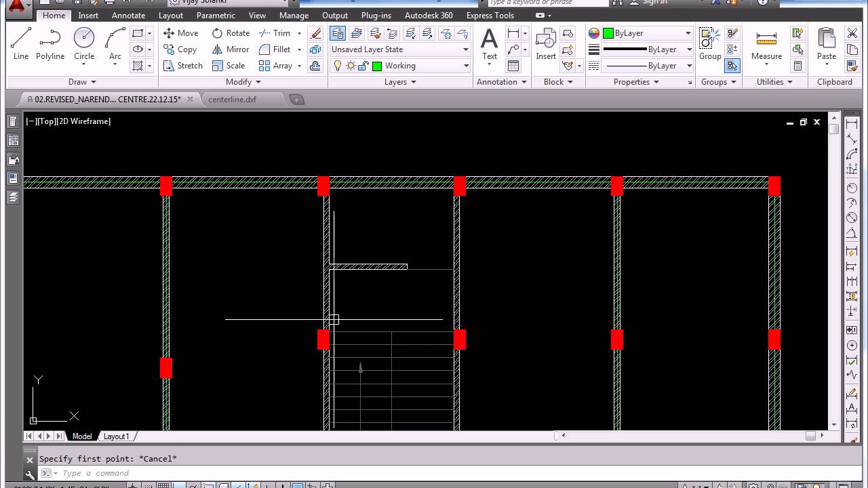Toggle freeze sun icon for Working layer
Image resolution: width=868 pixels, height=488 pixels.
350,65
